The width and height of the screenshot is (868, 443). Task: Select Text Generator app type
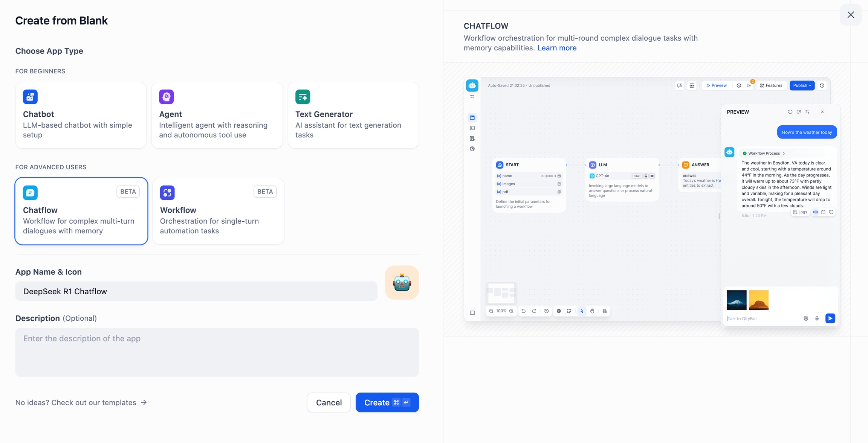click(x=353, y=115)
